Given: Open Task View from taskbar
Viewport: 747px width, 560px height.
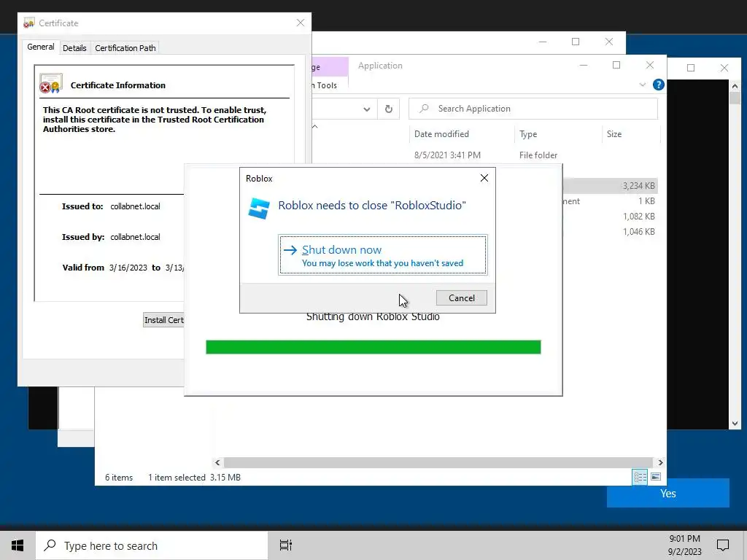Looking at the screenshot, I should pos(286,545).
